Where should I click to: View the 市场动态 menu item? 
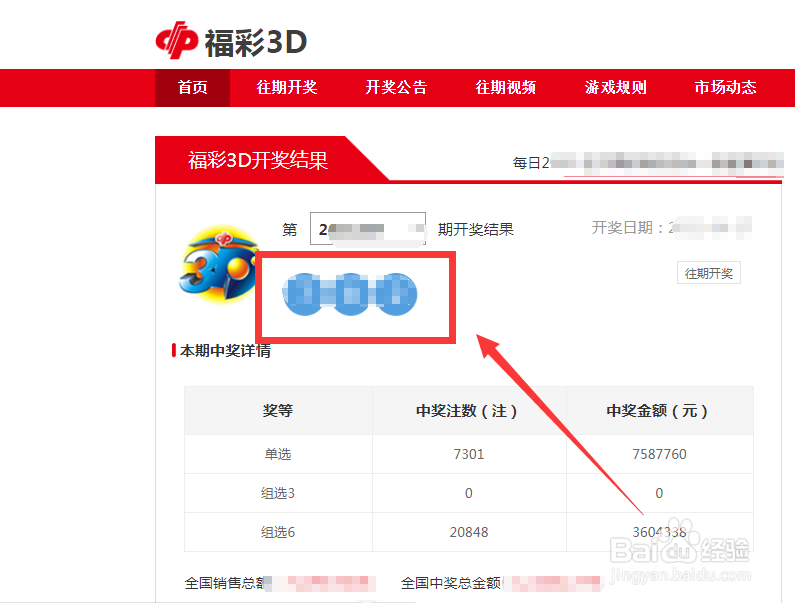coord(725,87)
